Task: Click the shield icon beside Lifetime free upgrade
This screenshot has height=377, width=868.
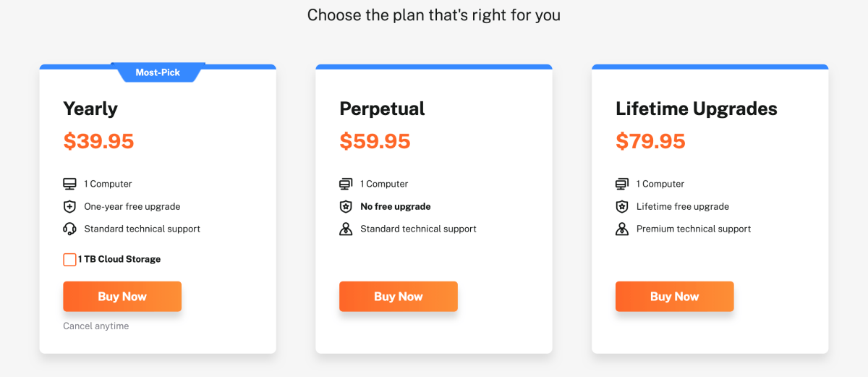Action: click(x=622, y=206)
